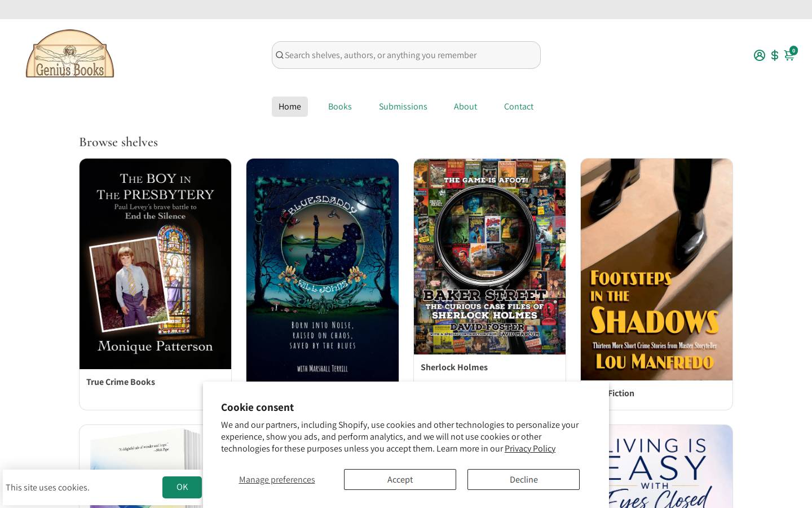Accept cookies in the consent dialog

[x=400, y=480]
